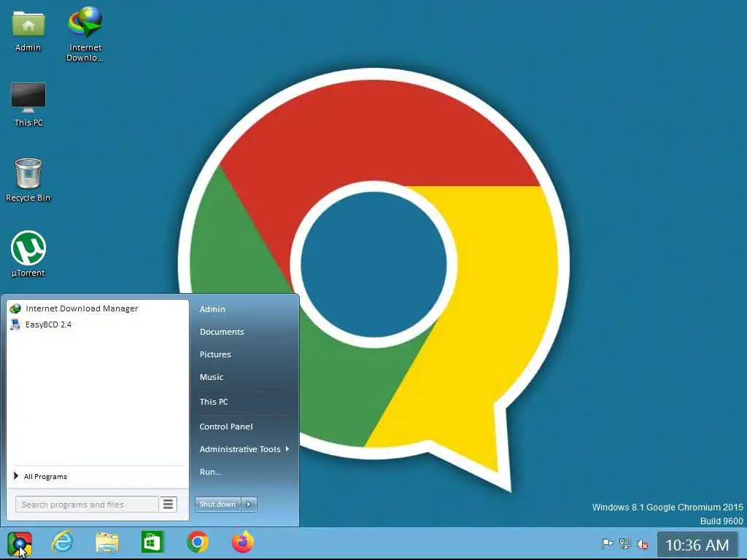This screenshot has width=747, height=560.
Task: Open the Run... dialog entry
Action: (x=210, y=472)
